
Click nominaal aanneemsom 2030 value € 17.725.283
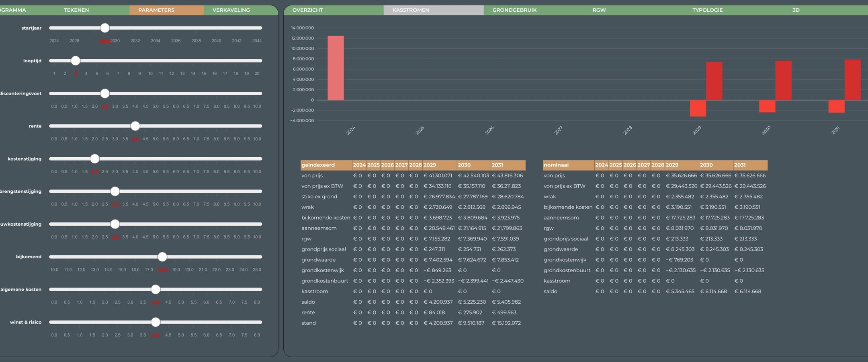715,218
